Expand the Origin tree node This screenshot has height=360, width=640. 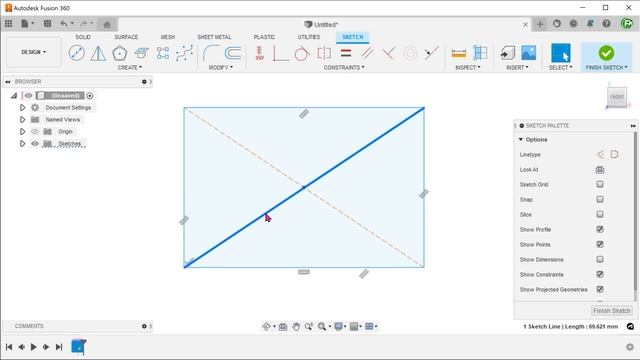(22, 131)
